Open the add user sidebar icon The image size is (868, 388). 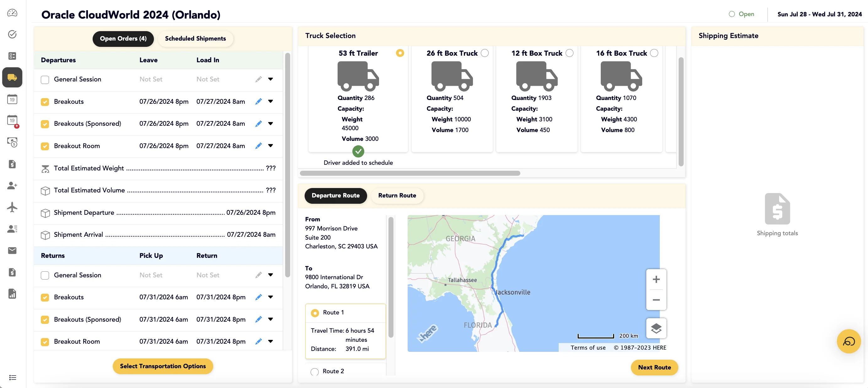(x=12, y=186)
